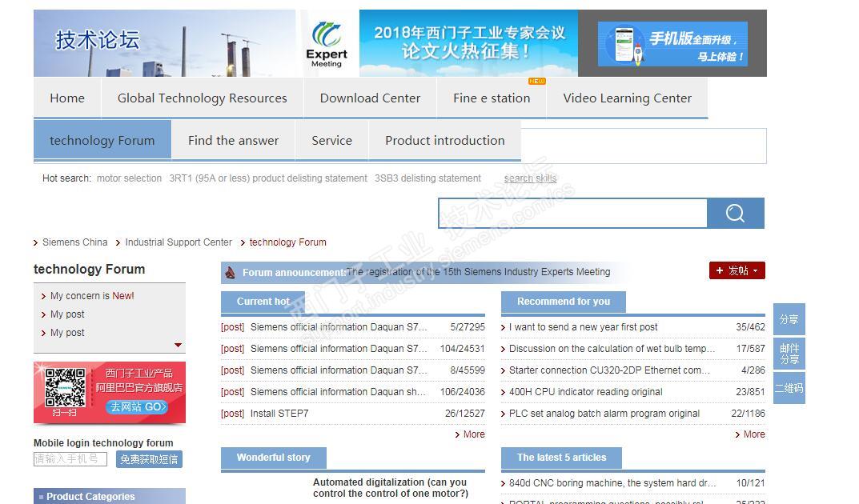
Task: Open the Product introduction tab
Action: (445, 141)
